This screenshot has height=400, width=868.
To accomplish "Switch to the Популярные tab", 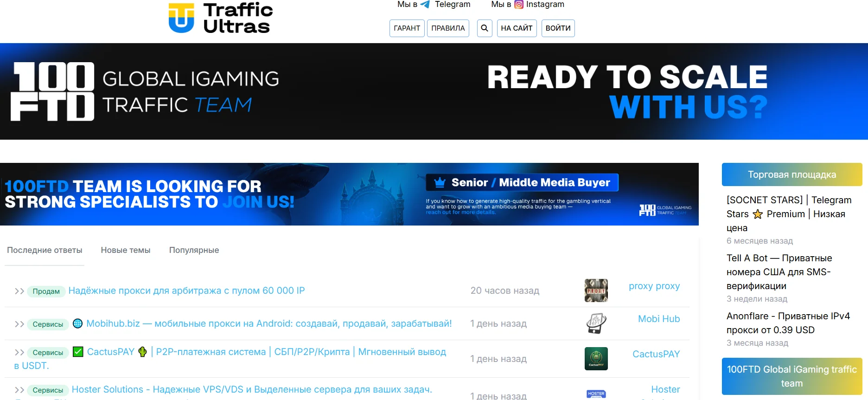I will coord(194,251).
